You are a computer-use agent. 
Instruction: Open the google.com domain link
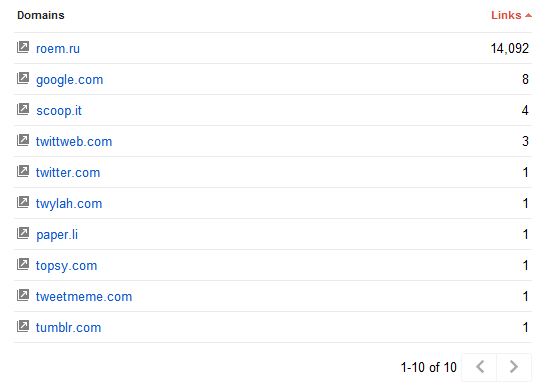(70, 80)
